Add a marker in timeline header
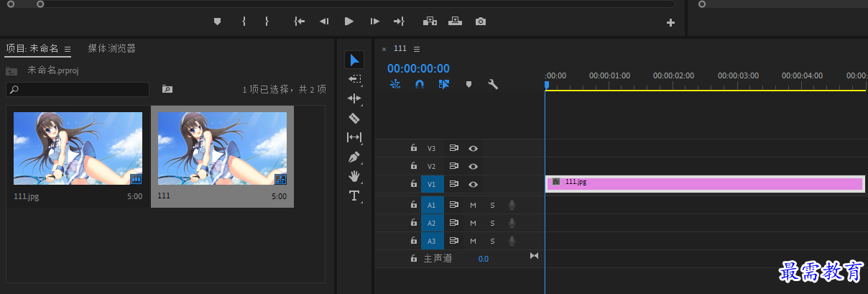This screenshot has width=868, height=294. (468, 84)
